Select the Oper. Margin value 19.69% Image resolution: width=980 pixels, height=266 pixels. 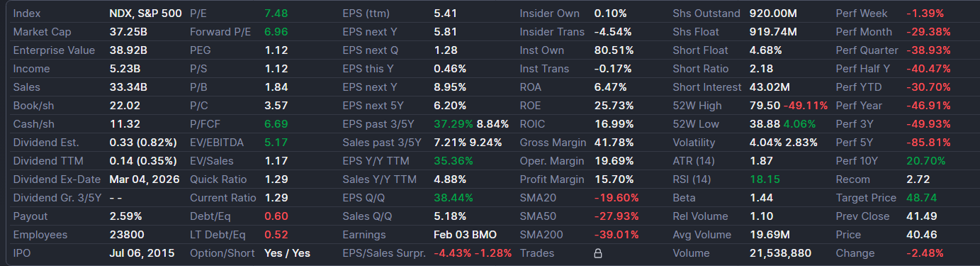[x=614, y=160]
